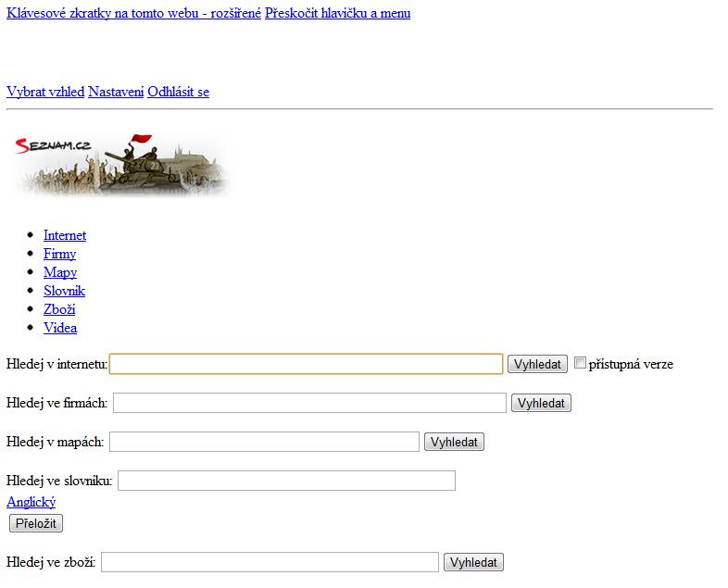Select the Videa menu item
The width and height of the screenshot is (728, 588).
60,328
